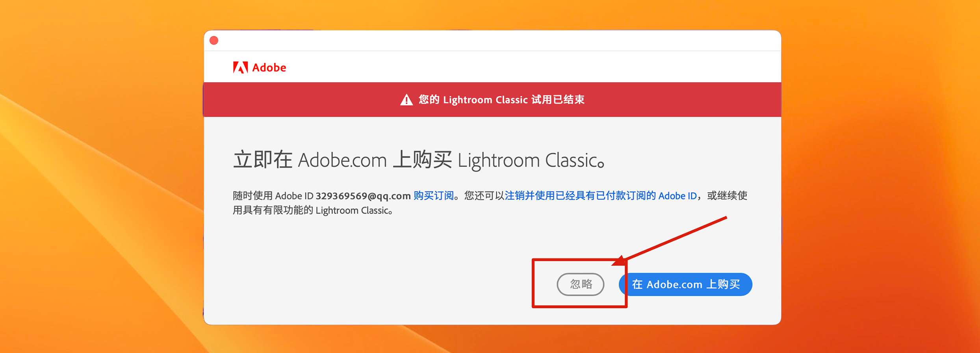Click the 329369569@qq.com email address

point(363,196)
